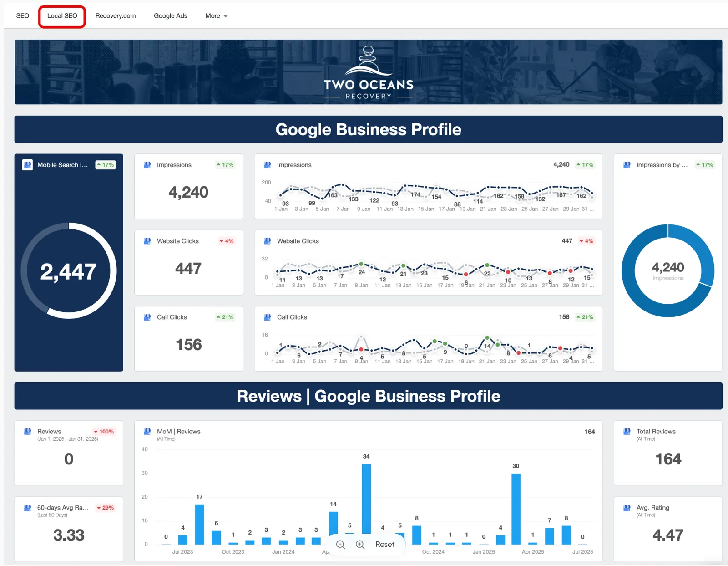Image resolution: width=728 pixels, height=566 pixels.
Task: Zoom in the MoM Reviews chart
Action: [360, 545]
